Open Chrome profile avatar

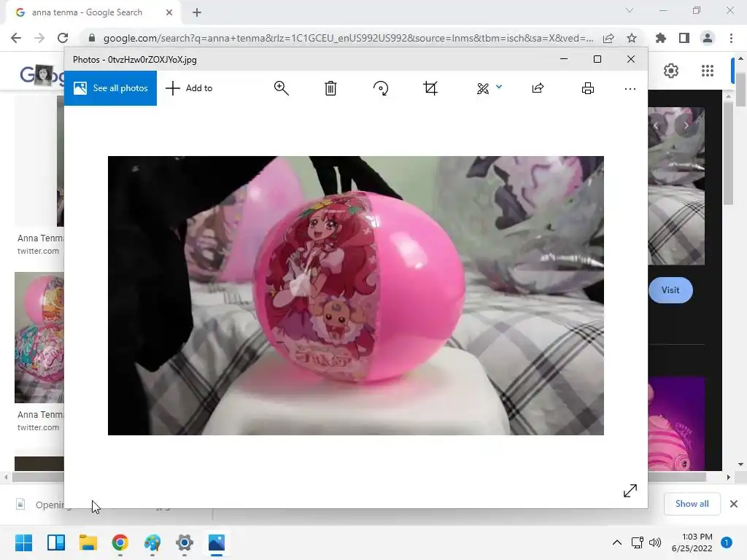708,38
